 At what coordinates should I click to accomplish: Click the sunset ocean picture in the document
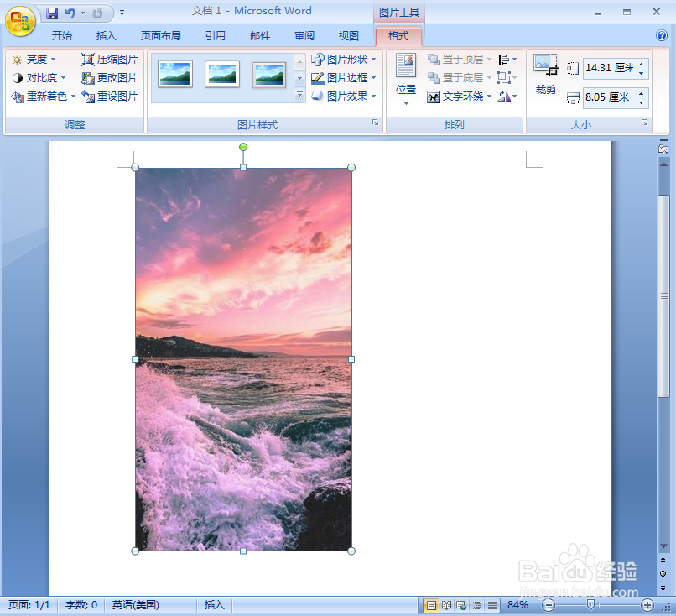coord(243,359)
